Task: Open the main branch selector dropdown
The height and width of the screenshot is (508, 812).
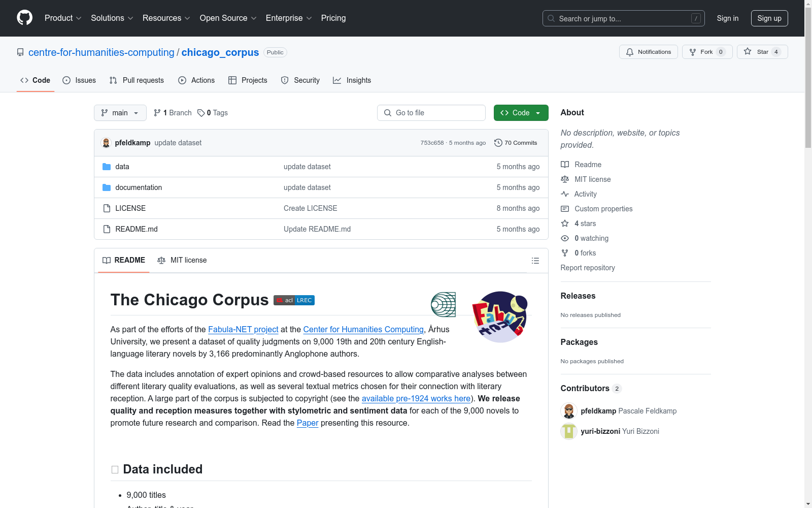Action: [x=120, y=113]
